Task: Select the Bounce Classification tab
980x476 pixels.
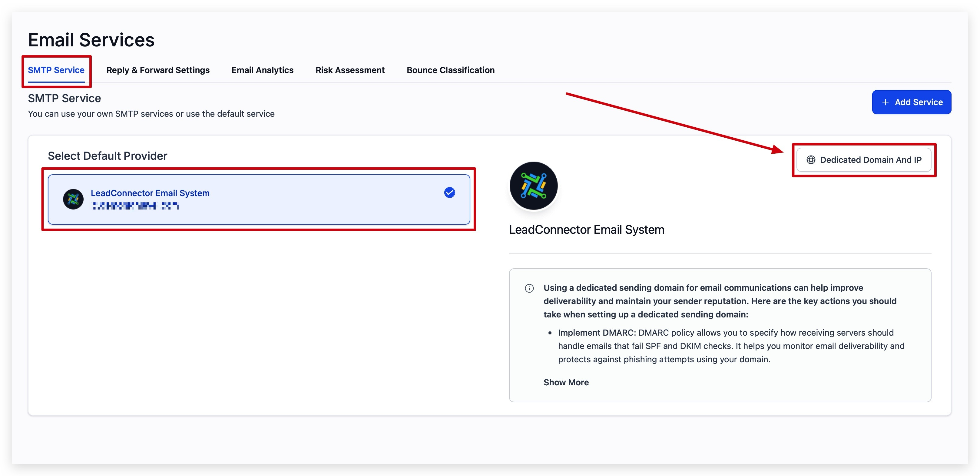Action: 450,70
